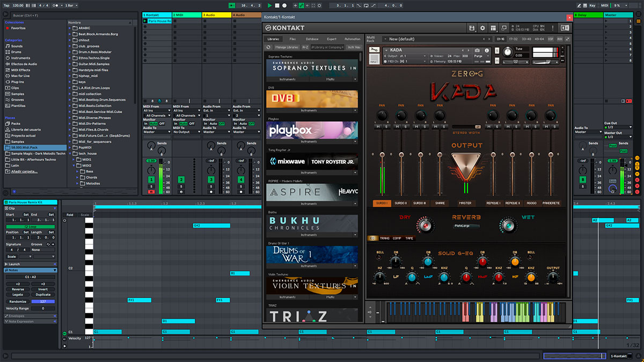Select Plug-Ins category in browser

[x=18, y=82]
